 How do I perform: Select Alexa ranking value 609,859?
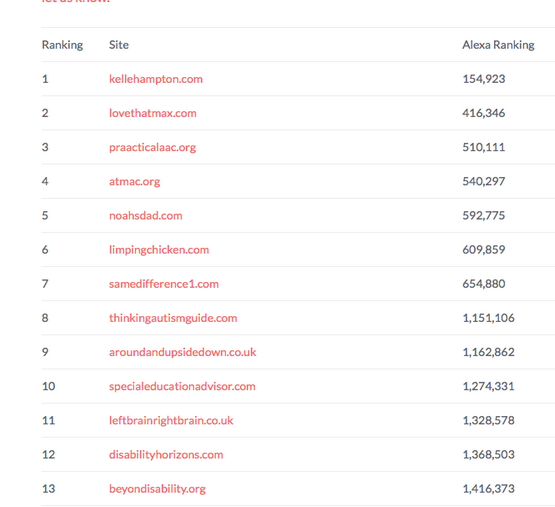484,250
